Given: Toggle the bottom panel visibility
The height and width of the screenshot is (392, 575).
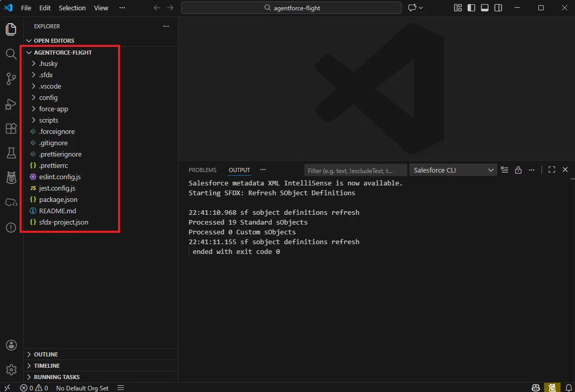Looking at the screenshot, I should [x=485, y=8].
